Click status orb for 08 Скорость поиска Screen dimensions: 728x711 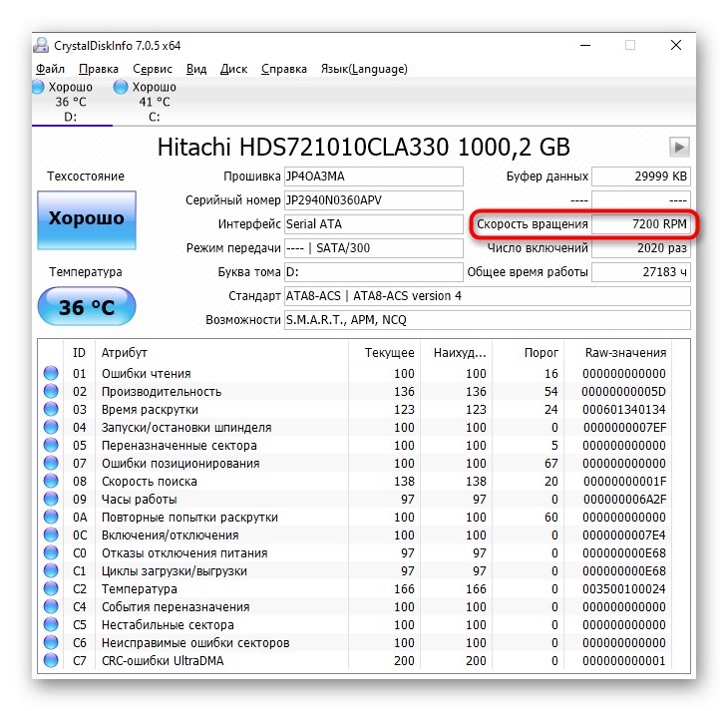coord(51,481)
